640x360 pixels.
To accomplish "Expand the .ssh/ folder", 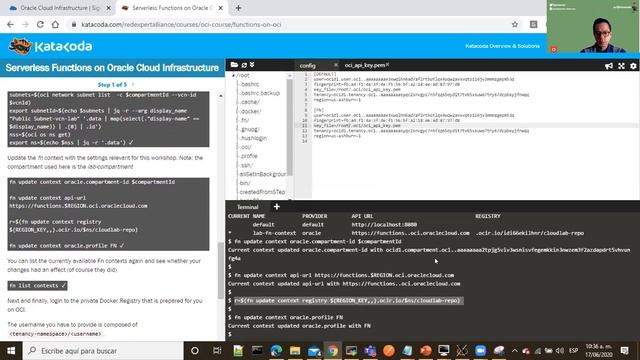I will tap(246, 165).
